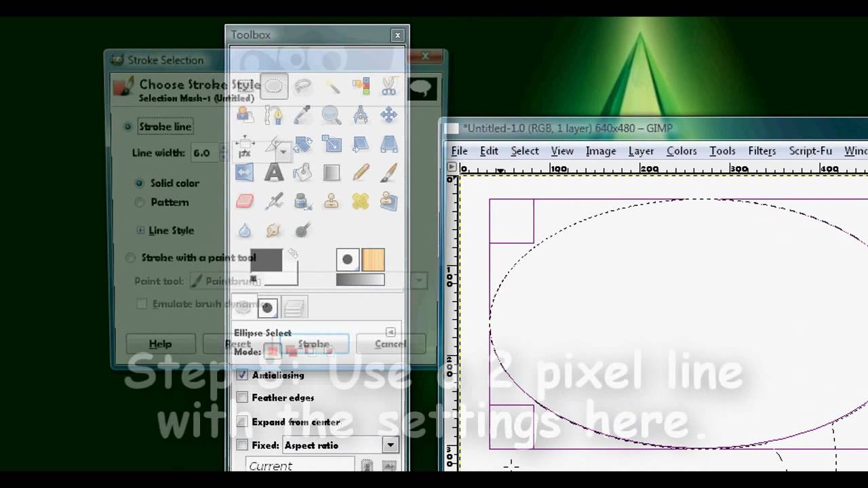Image resolution: width=868 pixels, height=488 pixels.
Task: Select the Smudge tool
Action: pos(274,230)
